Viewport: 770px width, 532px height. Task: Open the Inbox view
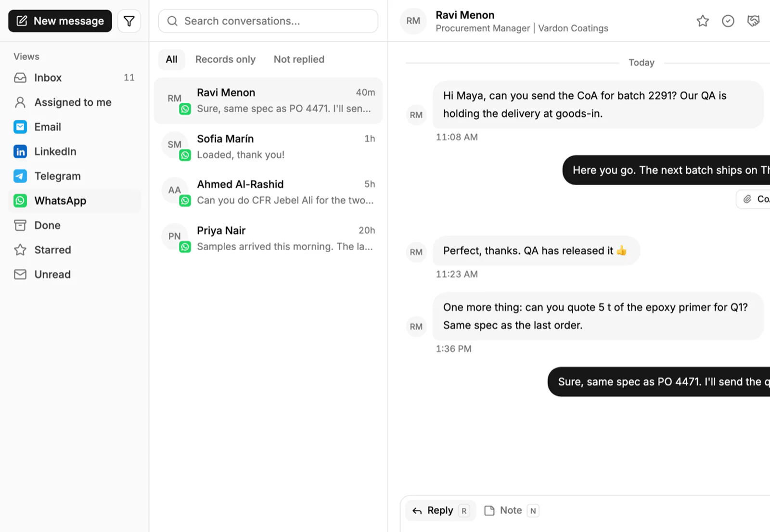(75, 77)
